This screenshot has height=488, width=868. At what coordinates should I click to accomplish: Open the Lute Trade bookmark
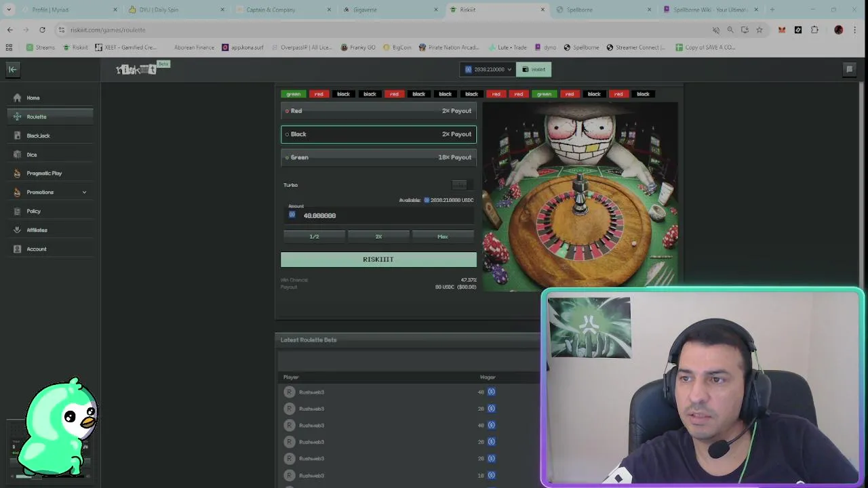(x=507, y=47)
